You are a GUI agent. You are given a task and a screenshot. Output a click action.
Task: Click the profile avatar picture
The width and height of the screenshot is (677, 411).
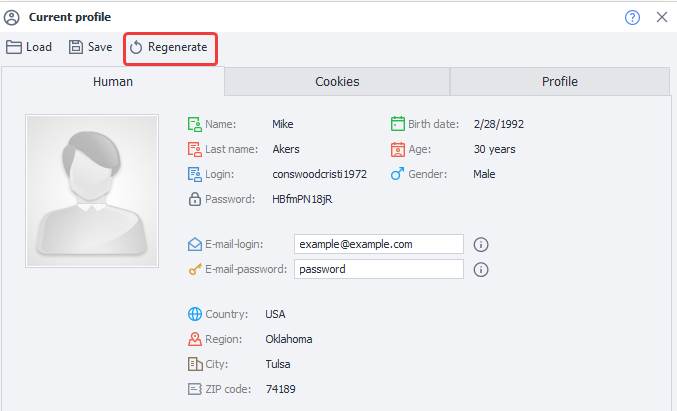pyautogui.click(x=92, y=191)
